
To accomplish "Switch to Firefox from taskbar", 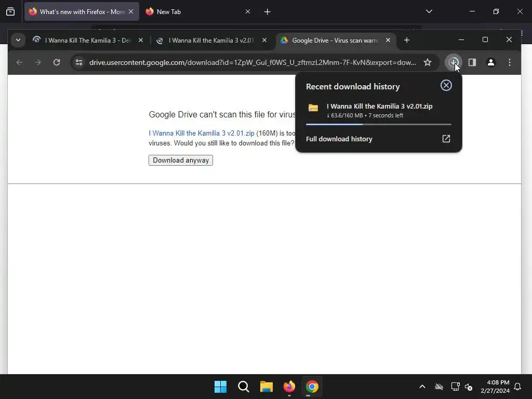I will [289, 387].
